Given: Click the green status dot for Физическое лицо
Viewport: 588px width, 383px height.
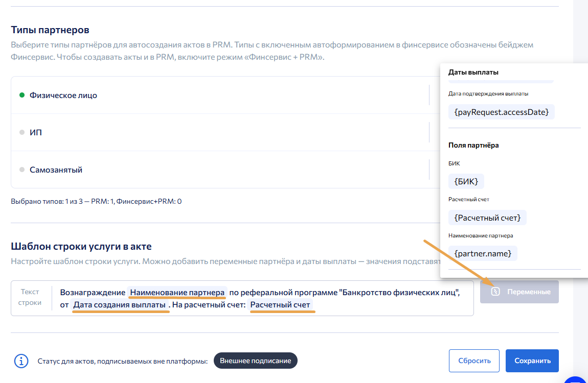Looking at the screenshot, I should point(22,95).
